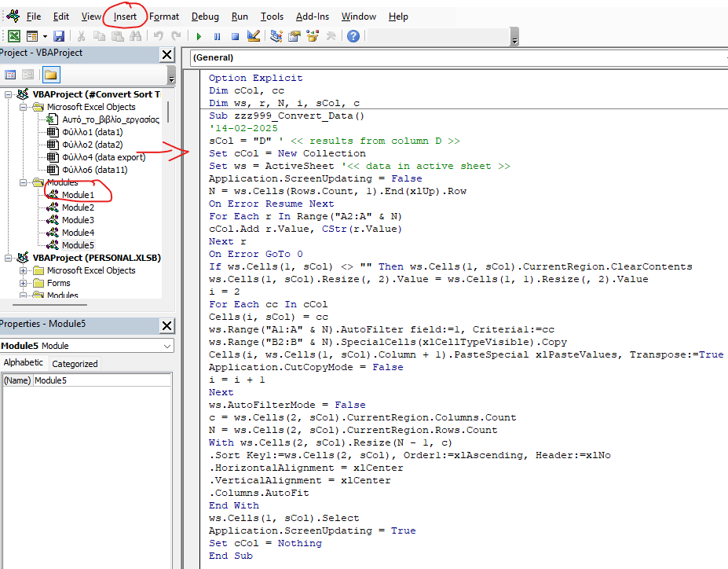Click the Redo arrow icon
This screenshot has height=569, width=728.
(x=176, y=36)
